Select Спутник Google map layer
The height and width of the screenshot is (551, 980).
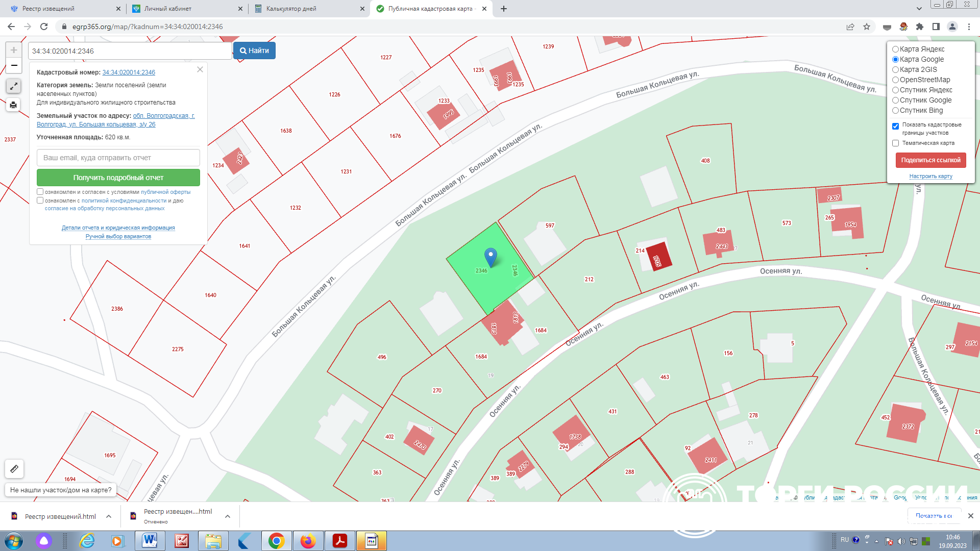click(895, 100)
